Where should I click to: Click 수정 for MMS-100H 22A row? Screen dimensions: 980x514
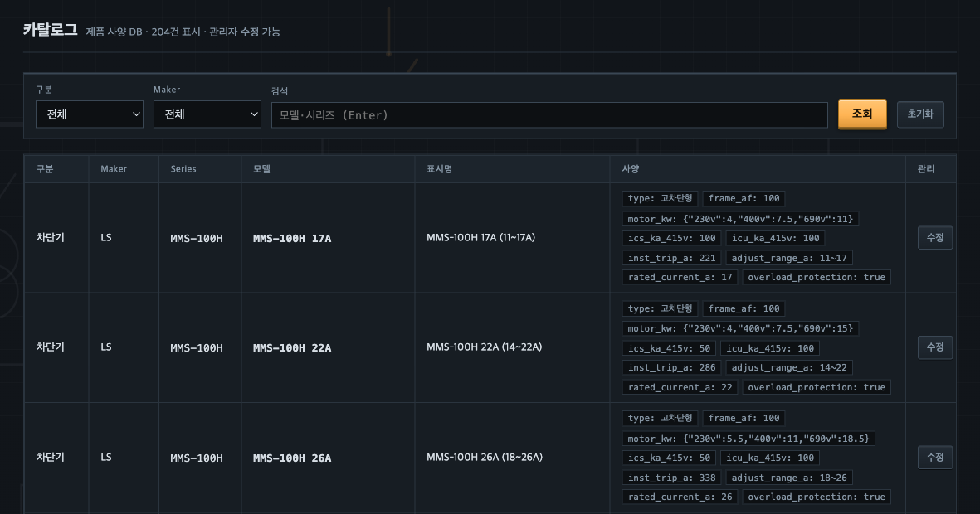(934, 347)
